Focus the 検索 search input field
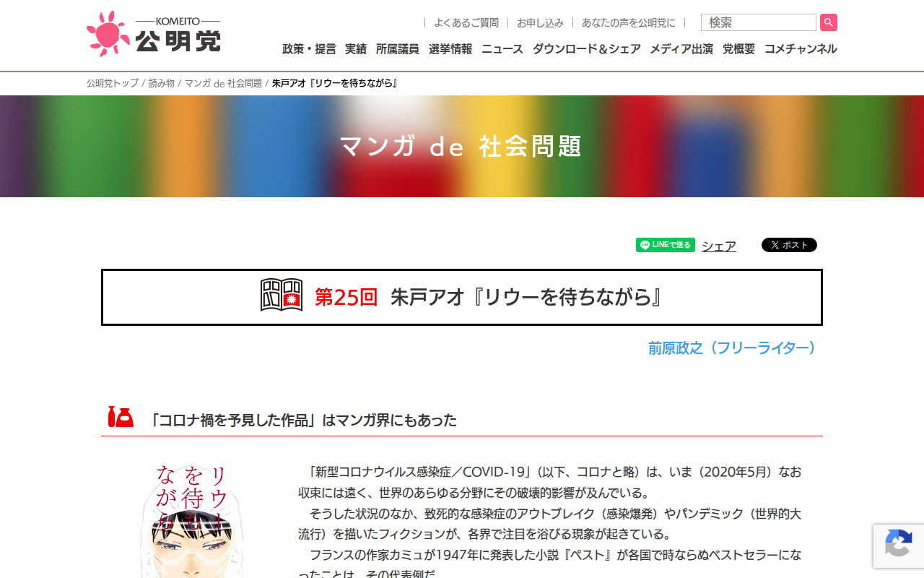The height and width of the screenshot is (578, 924). coord(759,22)
